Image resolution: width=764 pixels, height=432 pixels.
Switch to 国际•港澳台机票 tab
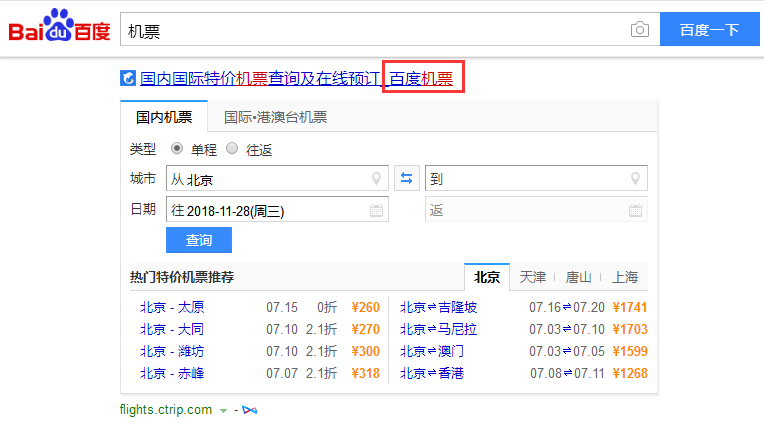tap(275, 117)
